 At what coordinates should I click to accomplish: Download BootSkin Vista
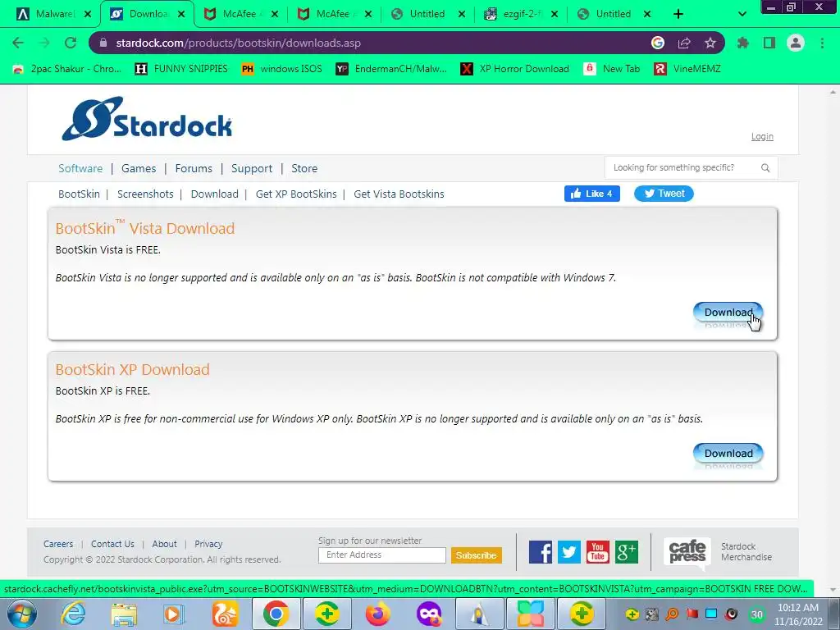728,313
